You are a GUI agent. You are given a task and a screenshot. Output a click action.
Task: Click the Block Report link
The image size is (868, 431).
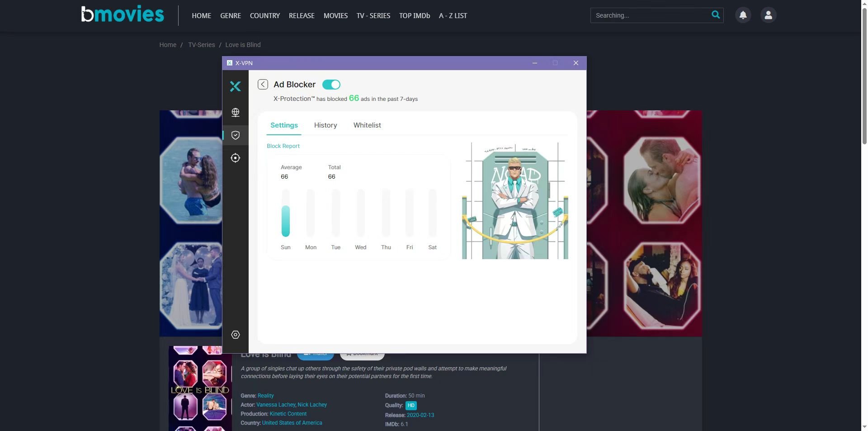coord(283,146)
